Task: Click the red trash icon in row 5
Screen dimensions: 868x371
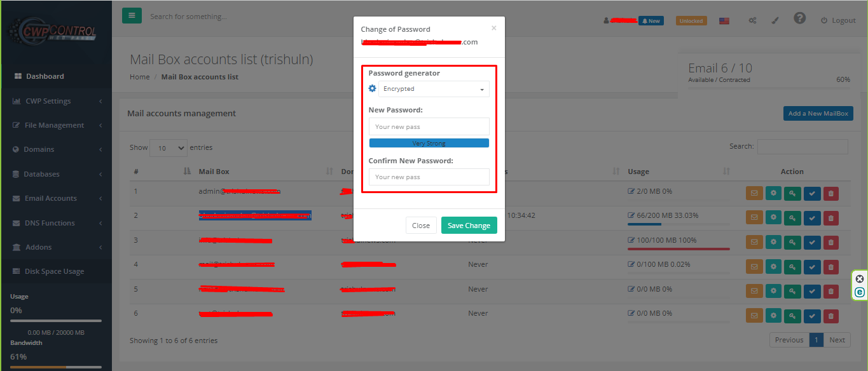Action: 830,292
